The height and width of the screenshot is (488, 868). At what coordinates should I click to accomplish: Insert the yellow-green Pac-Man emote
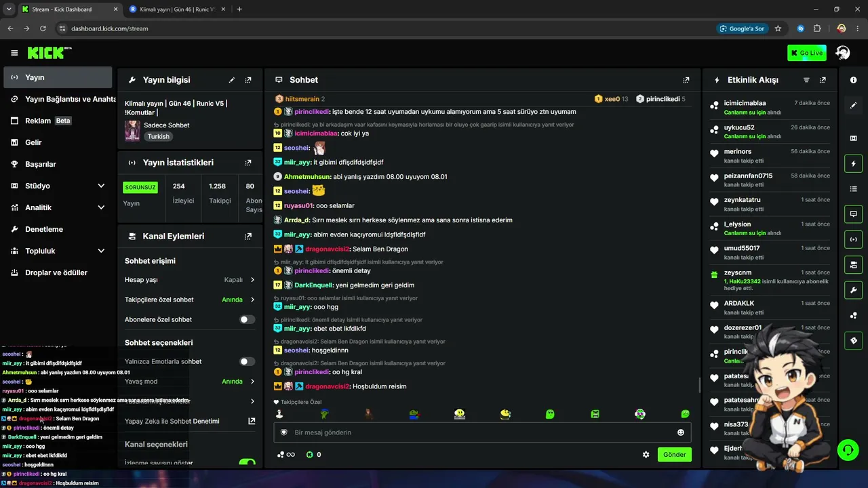(505, 413)
